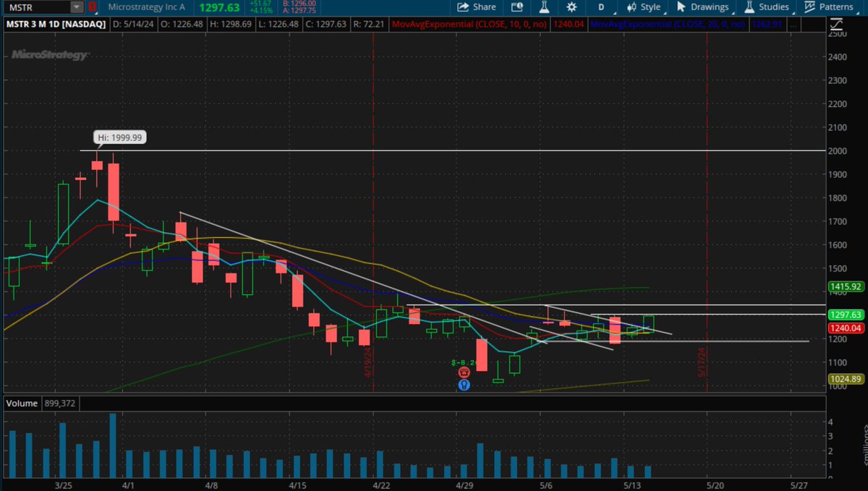This screenshot has width=868, height=491.
Task: Click the 1024.89 price axis label
Action: (x=846, y=379)
